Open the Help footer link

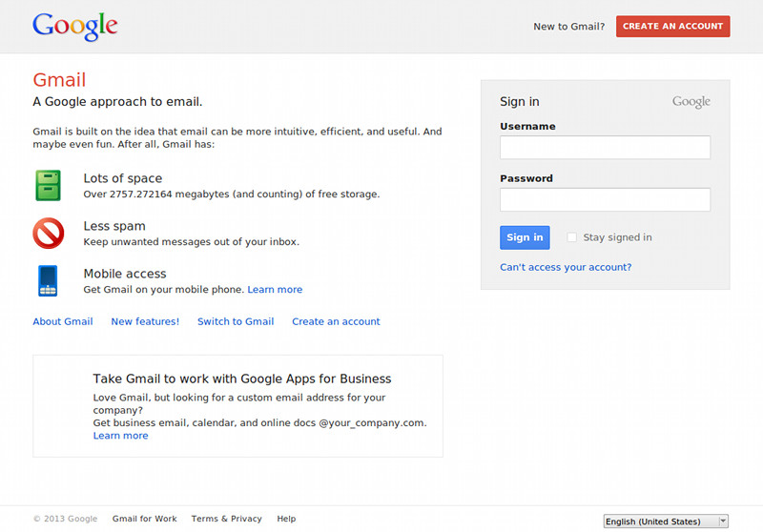click(x=286, y=519)
